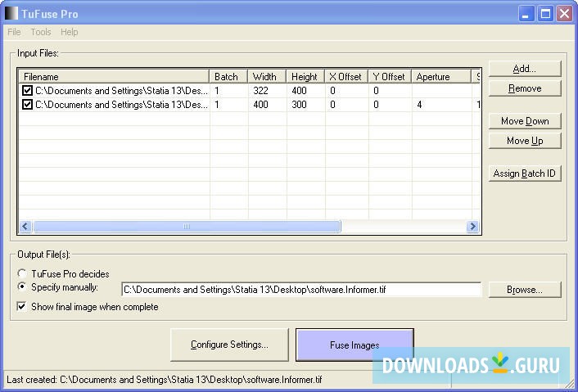Close the TuFuse Pro window

pyautogui.click(x=564, y=14)
